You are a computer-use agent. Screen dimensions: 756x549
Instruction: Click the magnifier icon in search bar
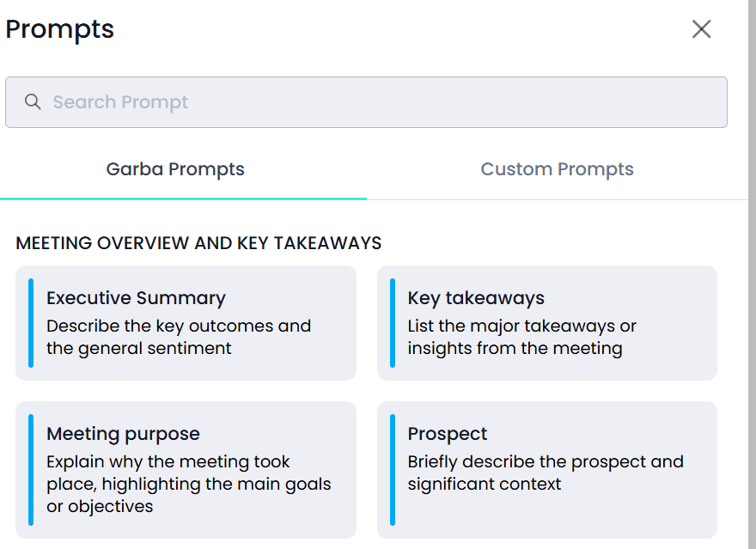33,101
